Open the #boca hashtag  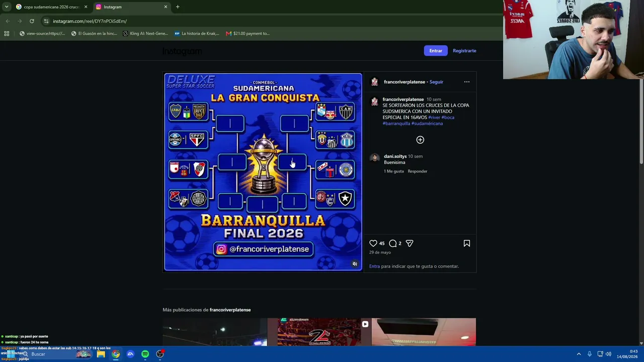(448, 118)
